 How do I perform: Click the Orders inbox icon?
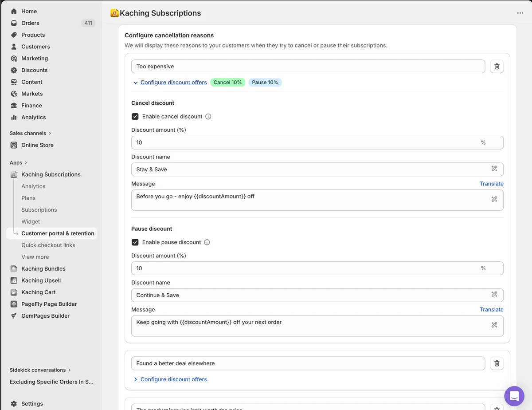[14, 23]
